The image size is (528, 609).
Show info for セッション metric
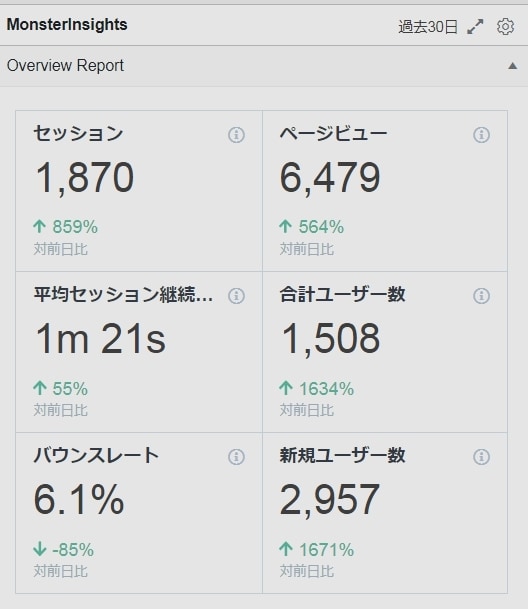point(236,135)
